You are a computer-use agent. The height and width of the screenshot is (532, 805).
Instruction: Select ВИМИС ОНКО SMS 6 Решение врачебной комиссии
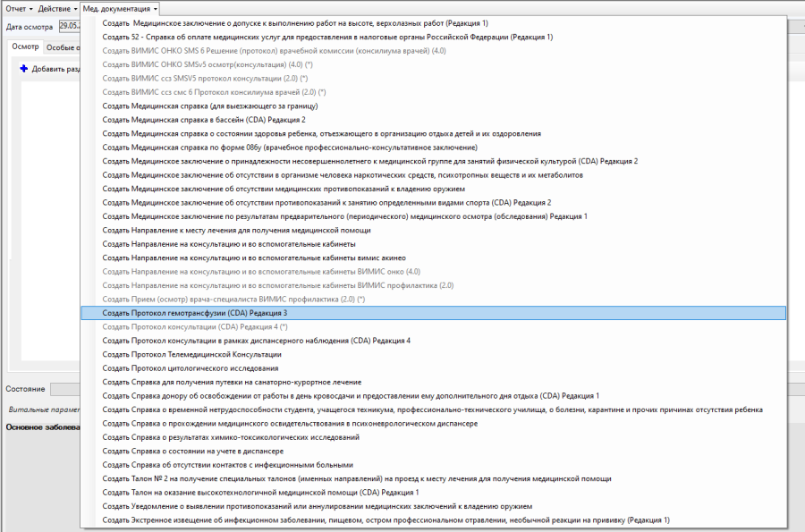(434, 51)
